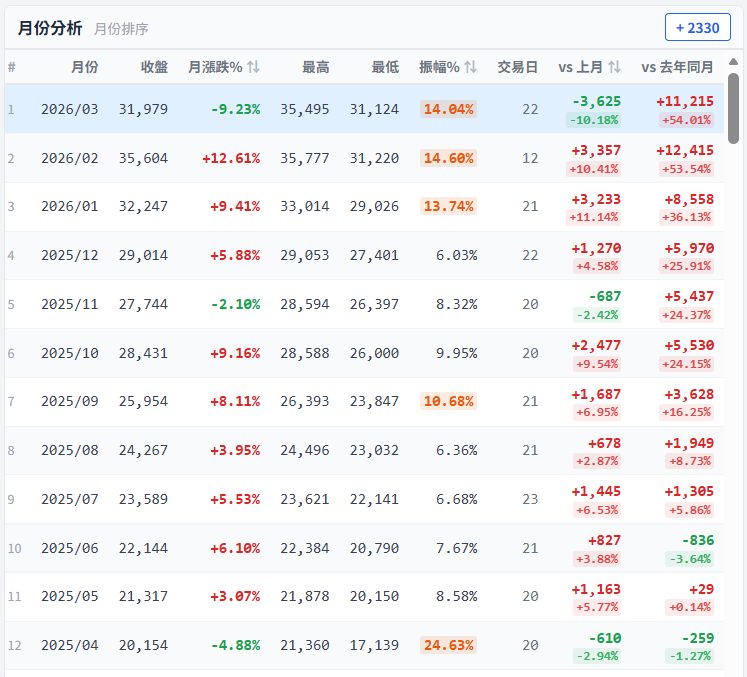Click amplitude badge 13.74%
This screenshot has height=677, width=747.
click(x=448, y=206)
